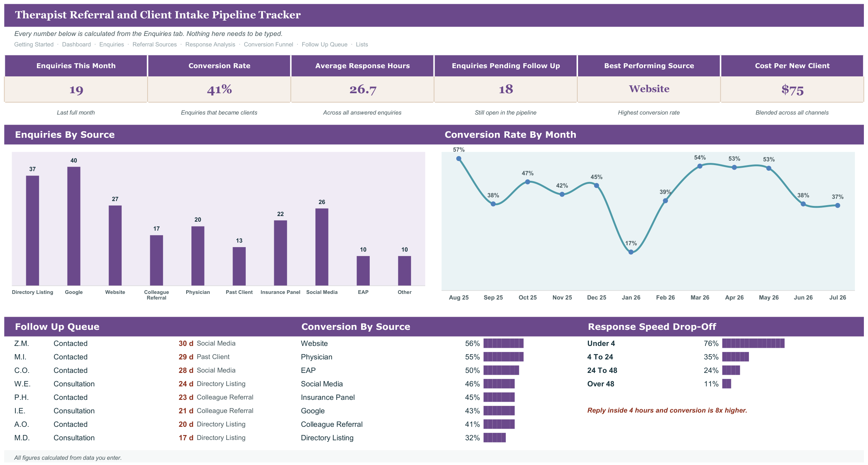Screen dimensions: 868x465
Task: Click the Aug 25 data point at 57%
Action: pyautogui.click(x=459, y=159)
